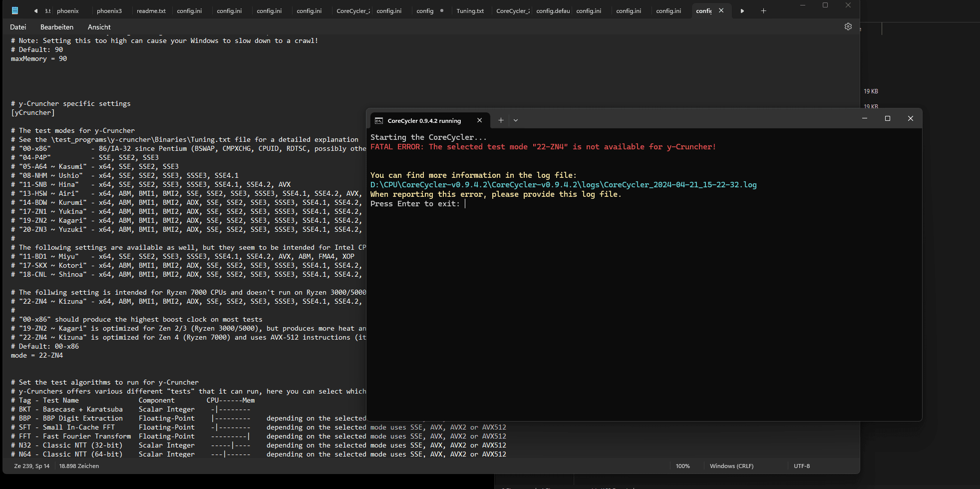Click the 'You can find more information' terminal line
The height and width of the screenshot is (489, 980).
click(473, 175)
